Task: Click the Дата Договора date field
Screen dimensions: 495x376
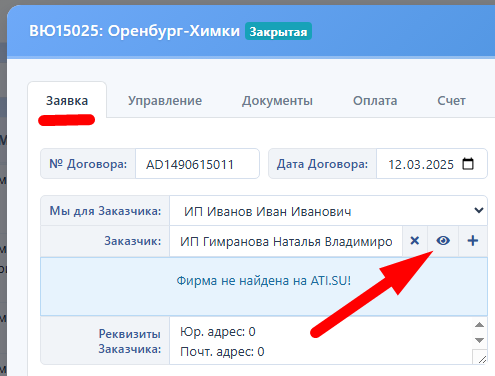Action: pos(432,164)
